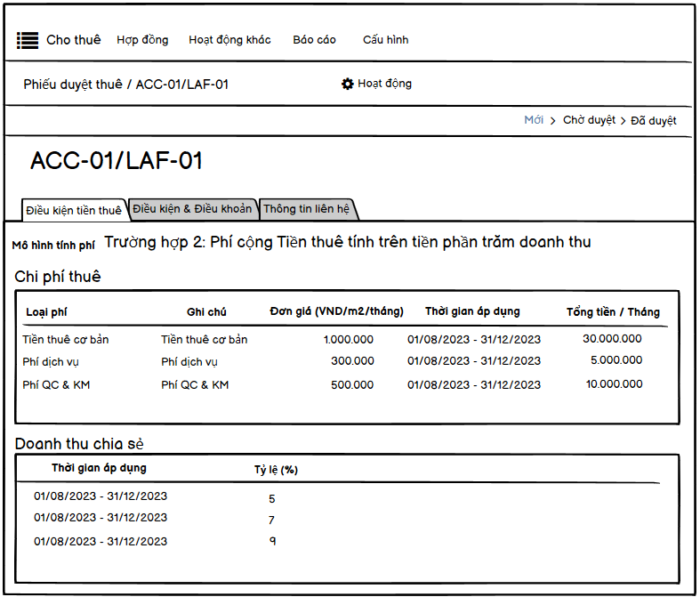Click the Doanh thu chia sẻ section heading
Image resolution: width=700 pixels, height=597 pixels.
coord(79,444)
